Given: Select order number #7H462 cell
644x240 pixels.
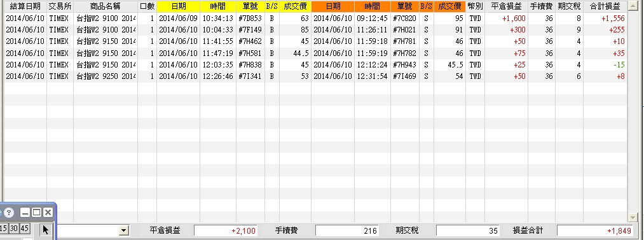Looking at the screenshot, I should tap(250, 41).
